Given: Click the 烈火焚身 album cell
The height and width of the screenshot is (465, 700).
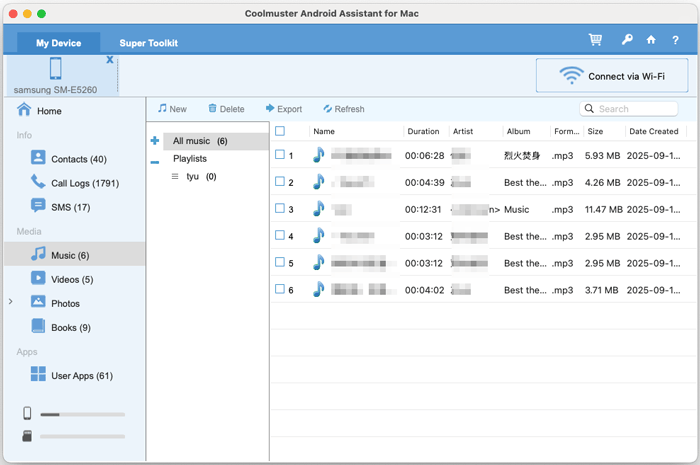Looking at the screenshot, I should pos(522,156).
